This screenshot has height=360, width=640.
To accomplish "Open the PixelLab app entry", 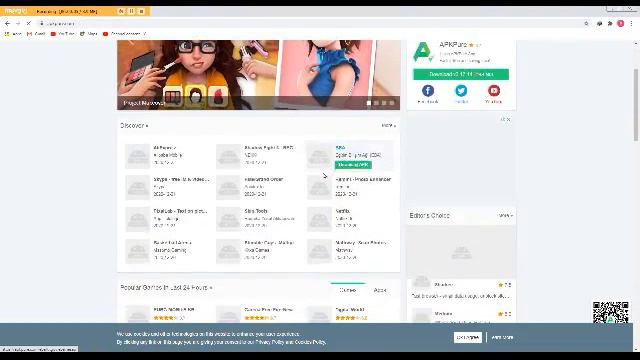I will click(x=168, y=218).
